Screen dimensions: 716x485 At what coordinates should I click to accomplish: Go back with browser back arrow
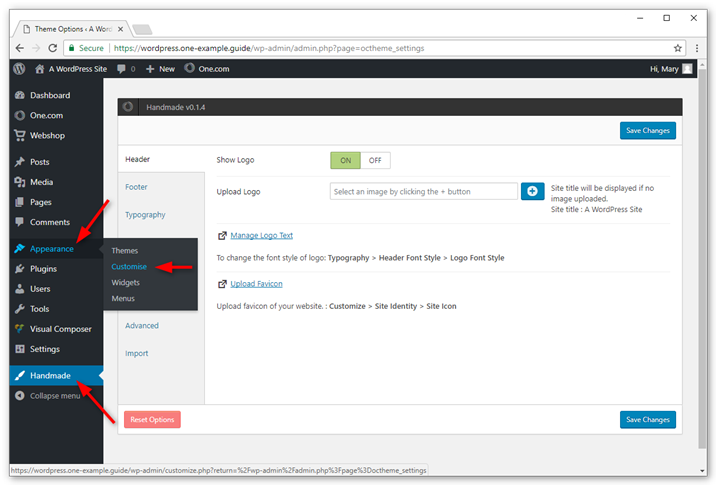tap(20, 48)
